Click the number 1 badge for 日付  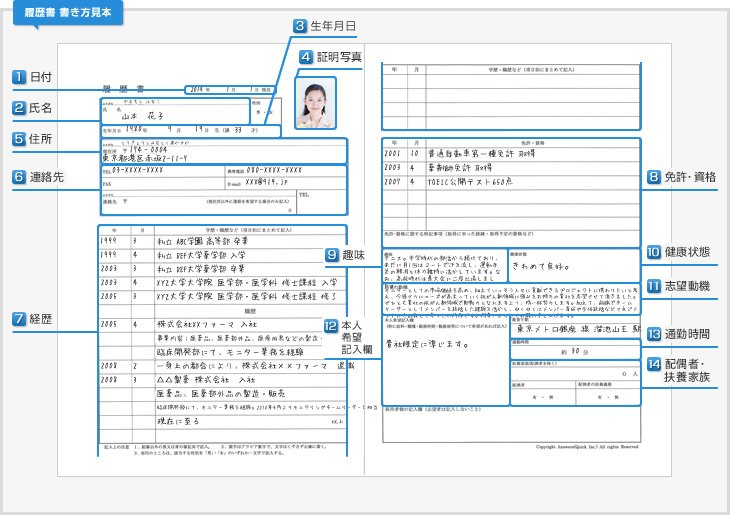tap(18, 76)
